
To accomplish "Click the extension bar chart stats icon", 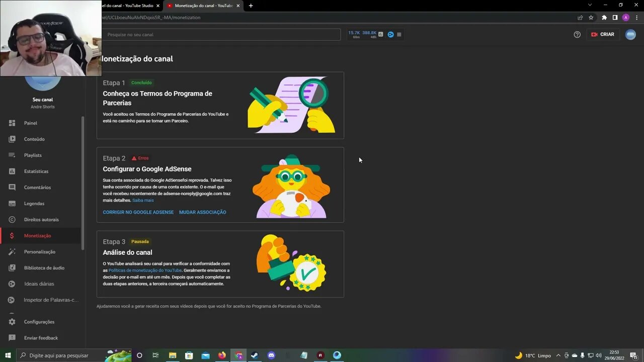I will point(381,35).
